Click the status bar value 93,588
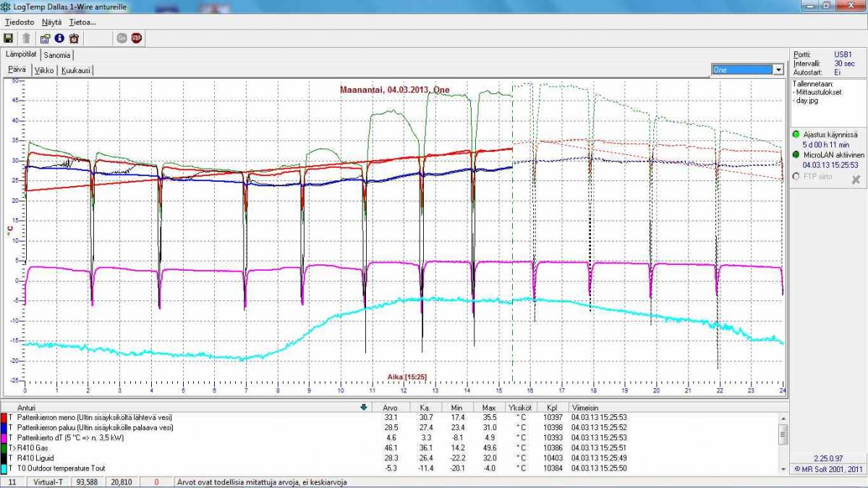This screenshot has height=488, width=868. [x=88, y=481]
